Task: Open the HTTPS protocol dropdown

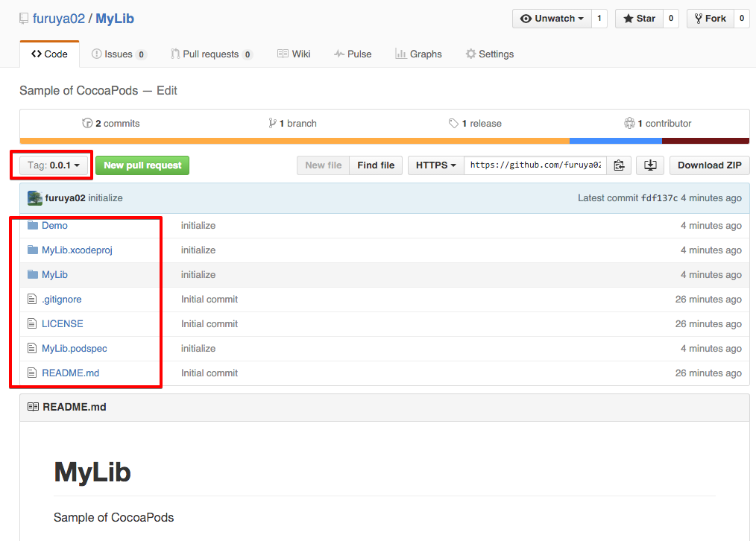Action: 435,165
